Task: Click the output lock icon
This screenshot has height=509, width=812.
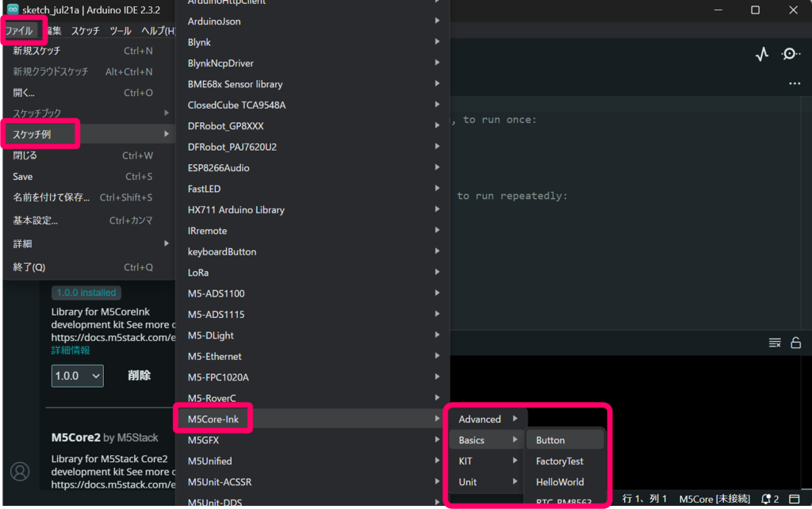Action: pyautogui.click(x=796, y=343)
